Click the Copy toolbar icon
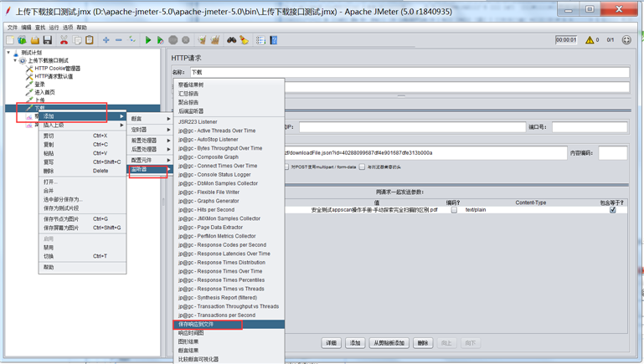The image size is (644, 364). 77,40
